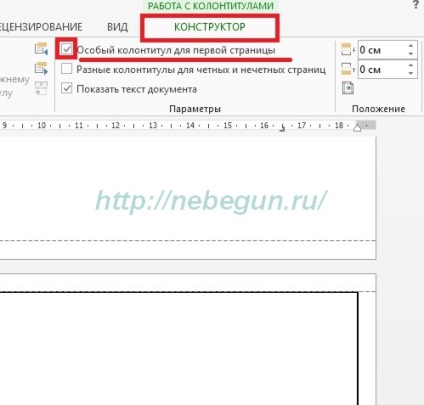Click right indent marker on ruler
Viewport: 424px width, 405px height.
[x=357, y=128]
